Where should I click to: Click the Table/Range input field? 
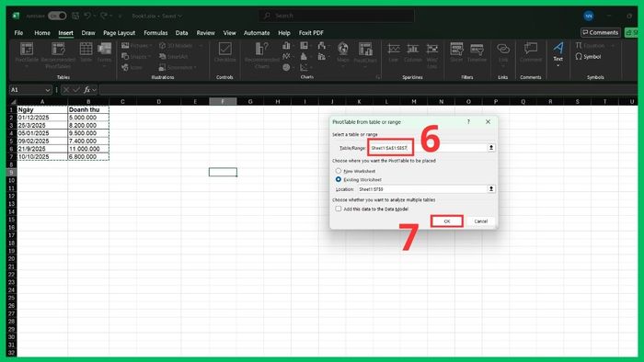(427, 148)
